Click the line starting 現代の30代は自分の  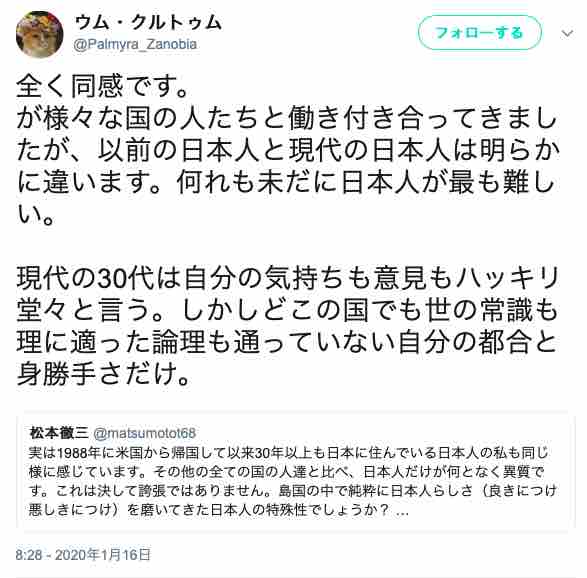point(288,278)
